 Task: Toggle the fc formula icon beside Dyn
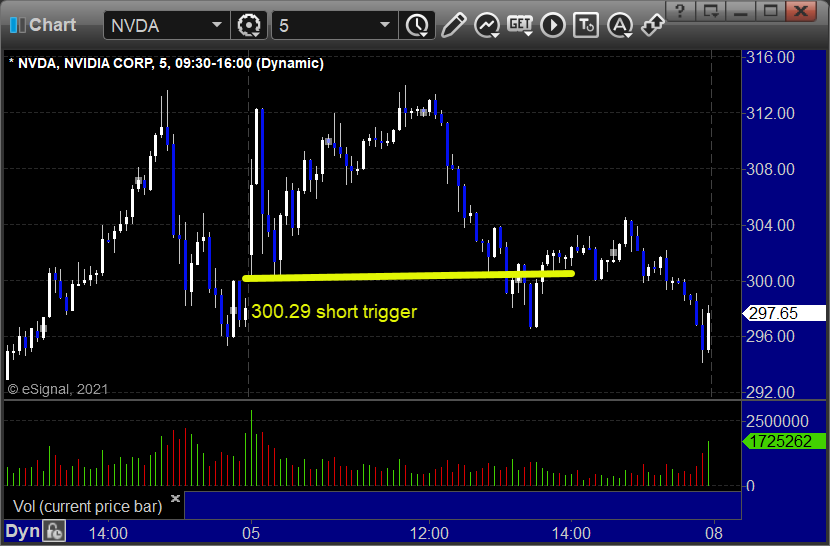tap(54, 531)
